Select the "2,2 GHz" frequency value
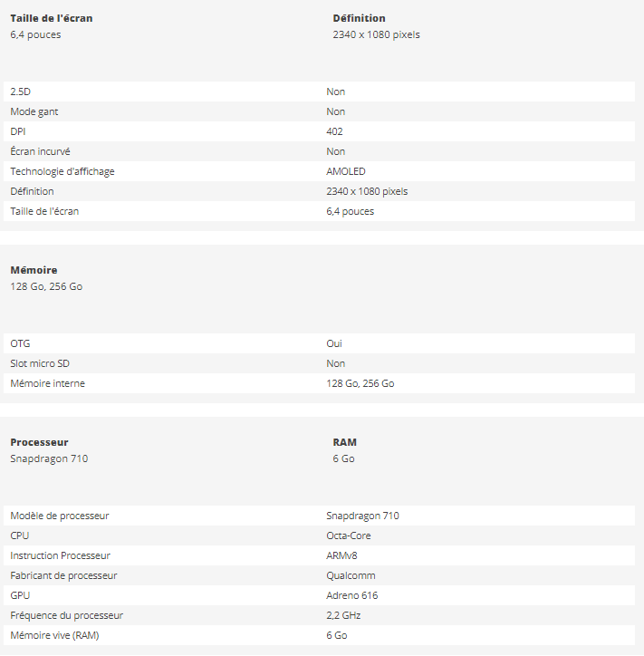Viewport: 644px width, 656px height. click(345, 615)
